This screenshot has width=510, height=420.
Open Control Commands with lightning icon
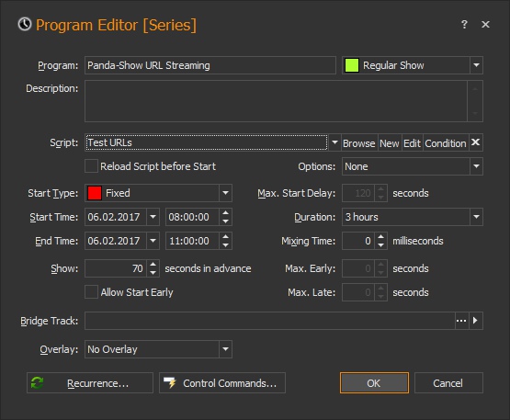(x=222, y=383)
